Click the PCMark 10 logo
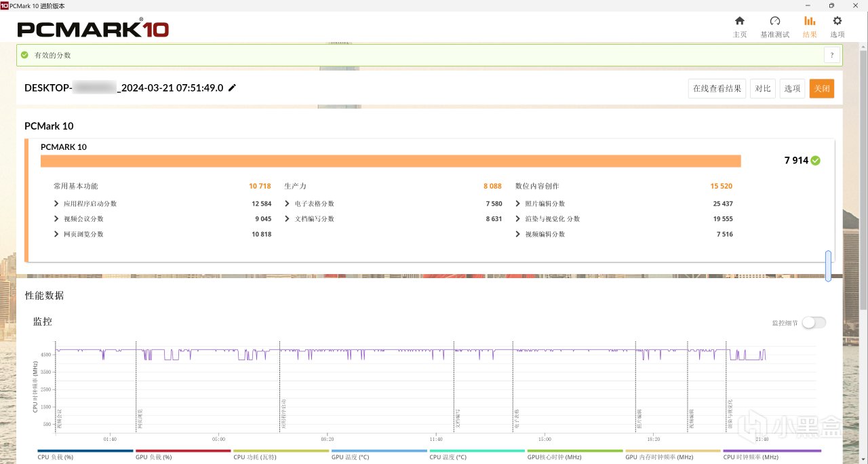The image size is (868, 464). pos(93,28)
